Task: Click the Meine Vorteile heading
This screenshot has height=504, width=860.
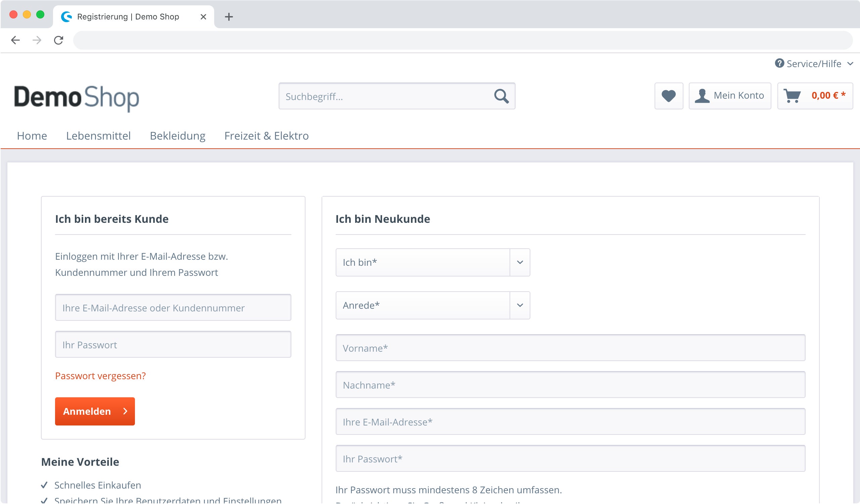Action: point(80,462)
